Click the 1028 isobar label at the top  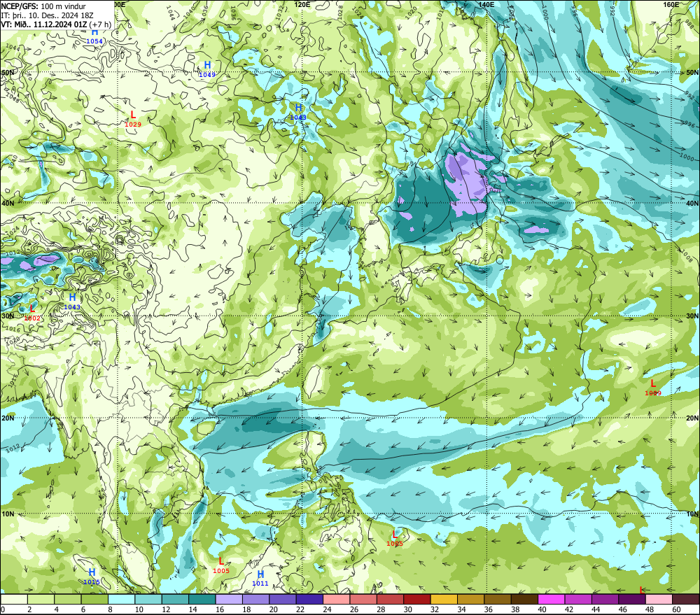coord(340,13)
